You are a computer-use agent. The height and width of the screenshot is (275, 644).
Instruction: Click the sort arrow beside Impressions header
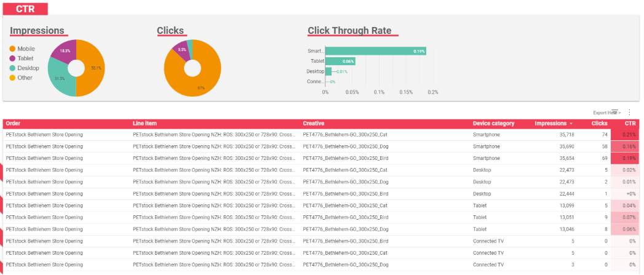pos(570,124)
